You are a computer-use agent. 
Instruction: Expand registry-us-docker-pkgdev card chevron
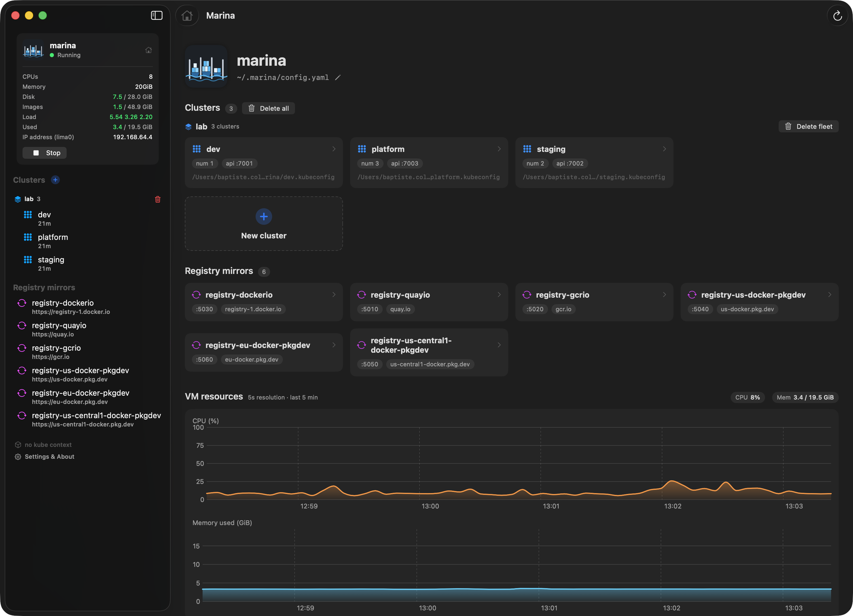[829, 295]
